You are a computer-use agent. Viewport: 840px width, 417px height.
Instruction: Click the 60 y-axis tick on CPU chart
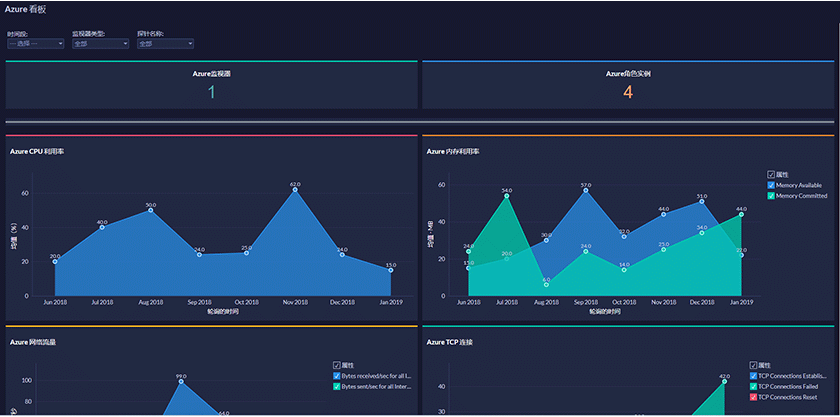(x=25, y=193)
